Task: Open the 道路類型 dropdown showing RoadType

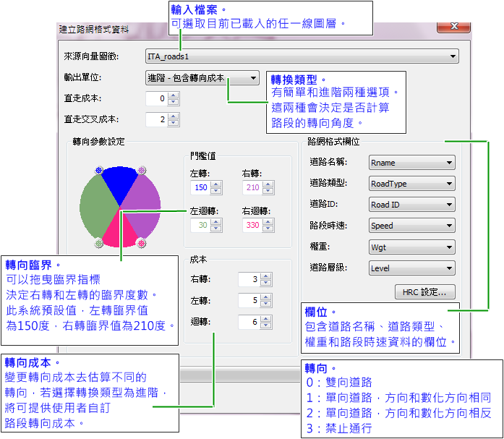Action: (x=411, y=184)
